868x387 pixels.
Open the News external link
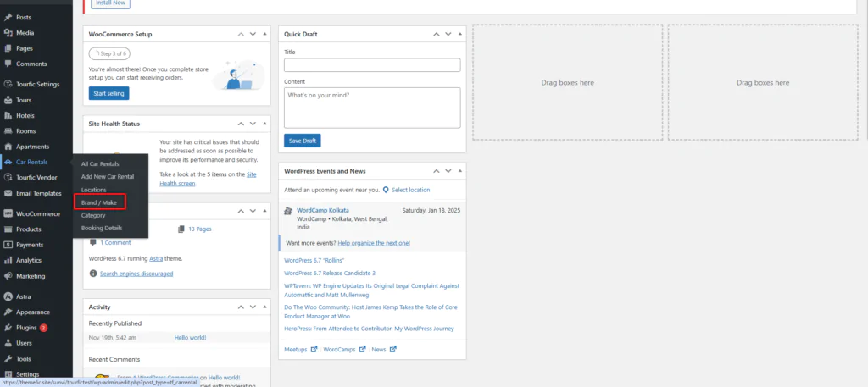(x=384, y=350)
